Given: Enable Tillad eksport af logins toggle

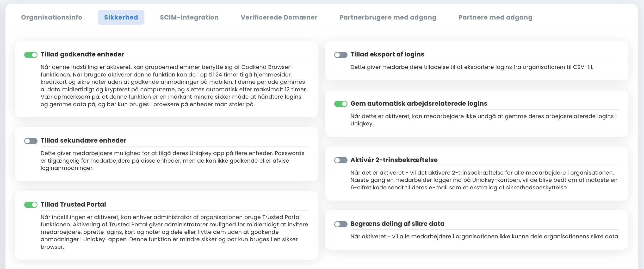Looking at the screenshot, I should pos(341,55).
